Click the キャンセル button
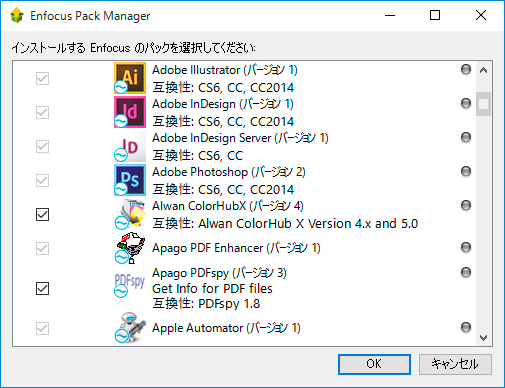Screen dimensions: 505x388 point(455,364)
